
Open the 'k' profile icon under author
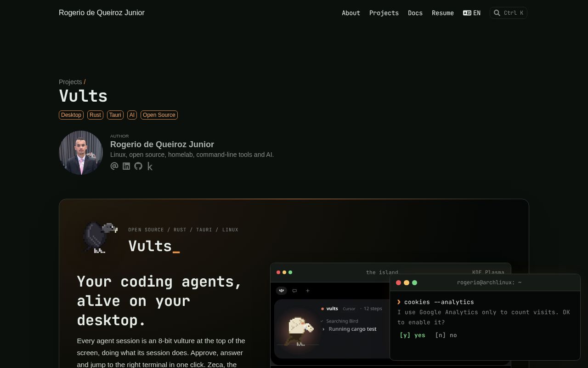(150, 167)
